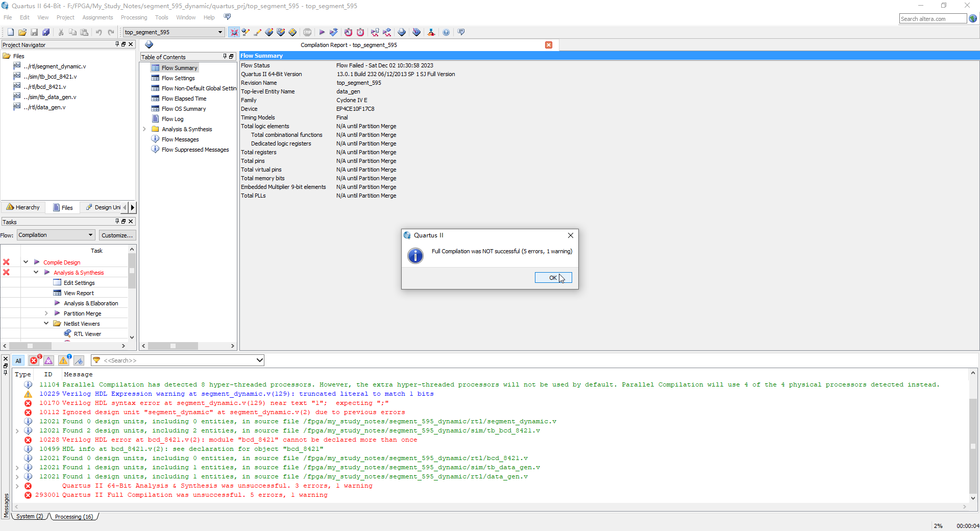980x531 pixels.
Task: Click the Save All toolbar icon
Action: coord(46,32)
